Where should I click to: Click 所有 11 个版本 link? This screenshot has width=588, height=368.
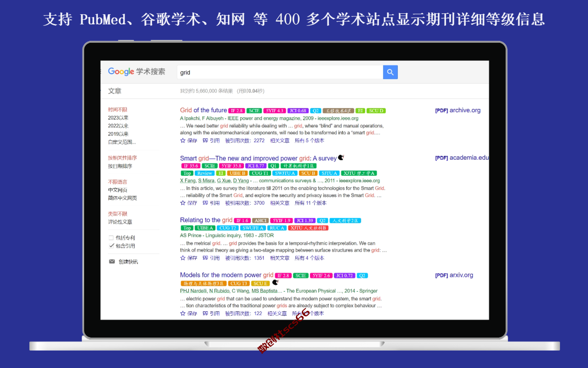311,202
